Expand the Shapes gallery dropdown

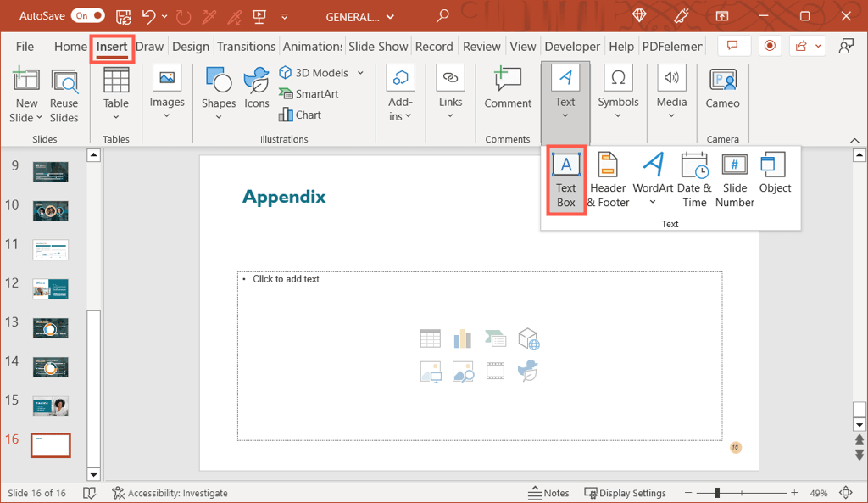point(219,117)
